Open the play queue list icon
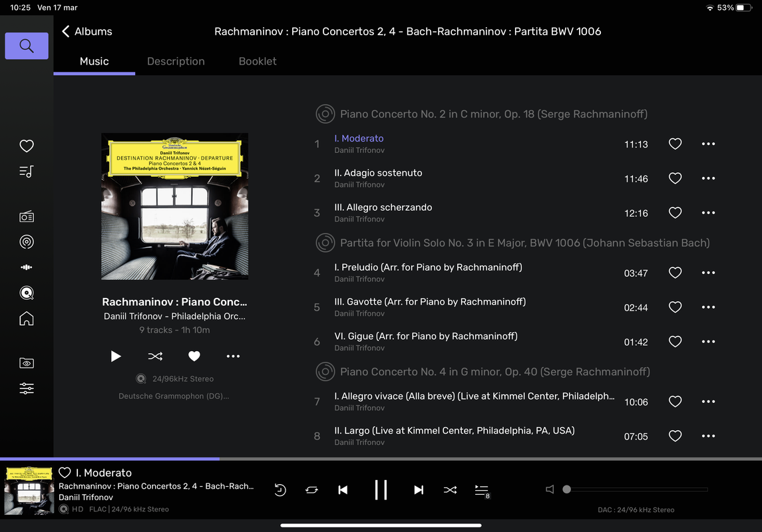Image resolution: width=762 pixels, height=532 pixels. coord(482,491)
